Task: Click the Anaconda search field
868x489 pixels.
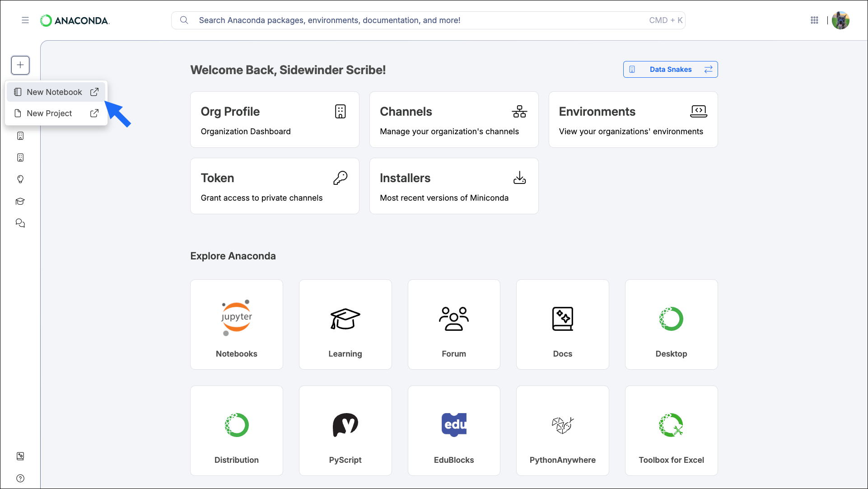Action: tap(428, 20)
